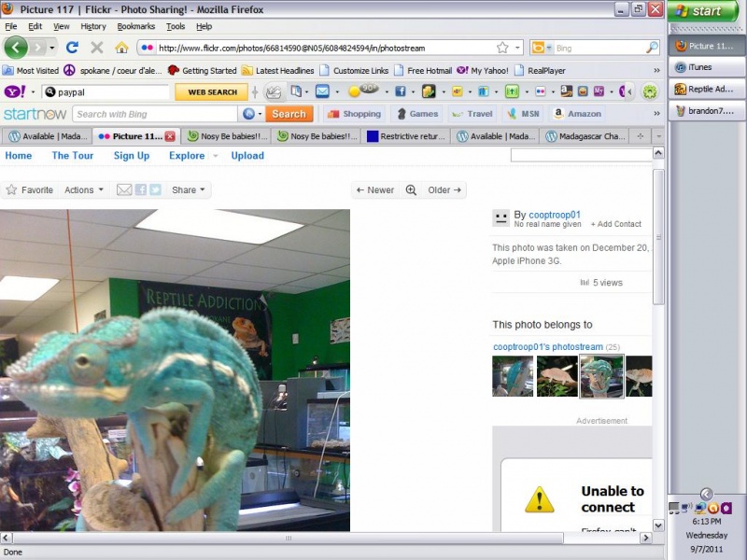Open the pink chameleon photostream thumbnail
The height and width of the screenshot is (560, 747).
[557, 376]
